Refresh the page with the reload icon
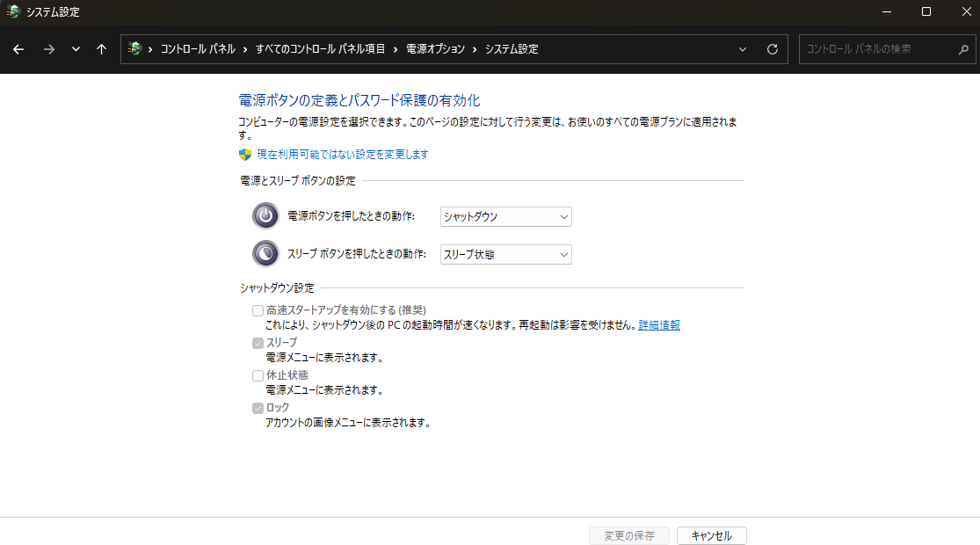Image resolution: width=980 pixels, height=545 pixels. click(x=773, y=48)
